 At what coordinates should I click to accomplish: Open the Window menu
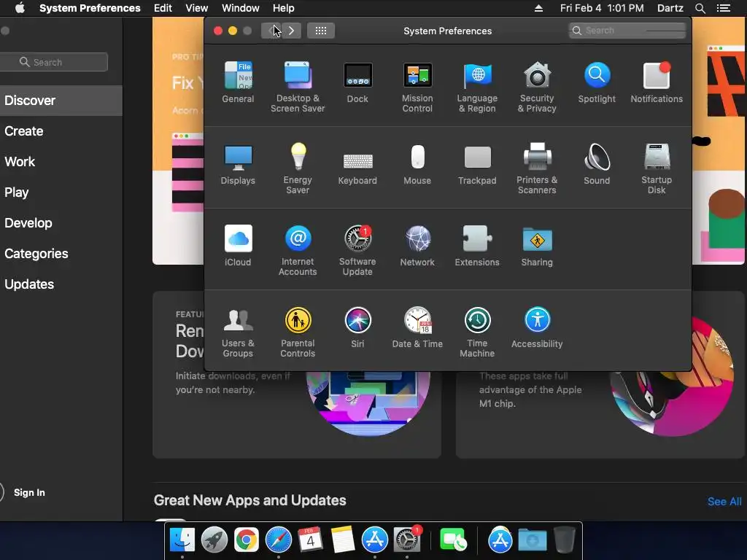click(x=241, y=8)
